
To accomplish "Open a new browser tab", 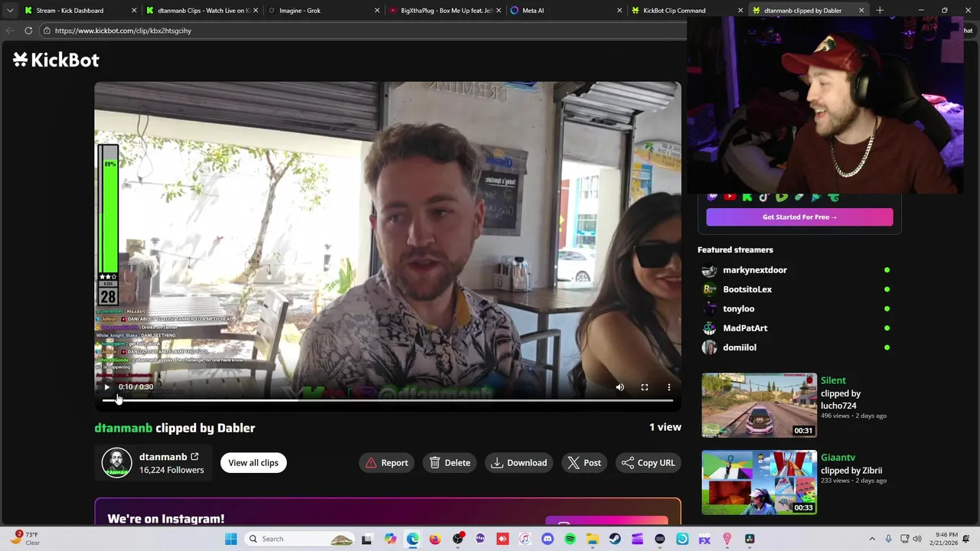I will (x=880, y=11).
